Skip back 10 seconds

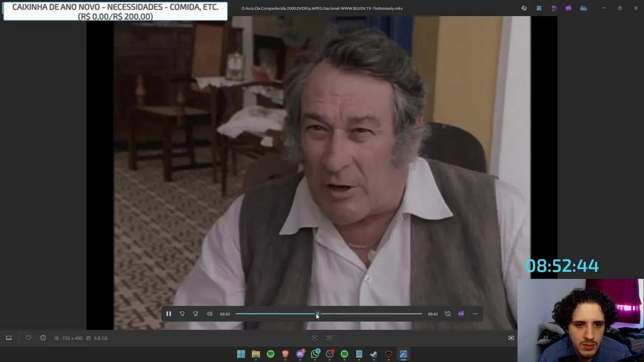[x=182, y=314]
